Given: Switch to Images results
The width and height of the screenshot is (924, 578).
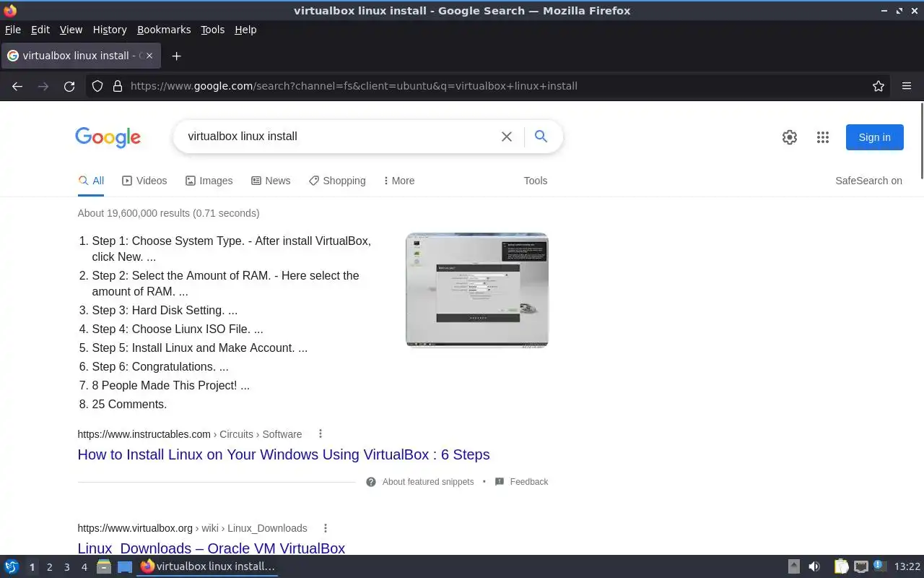Looking at the screenshot, I should (x=209, y=181).
